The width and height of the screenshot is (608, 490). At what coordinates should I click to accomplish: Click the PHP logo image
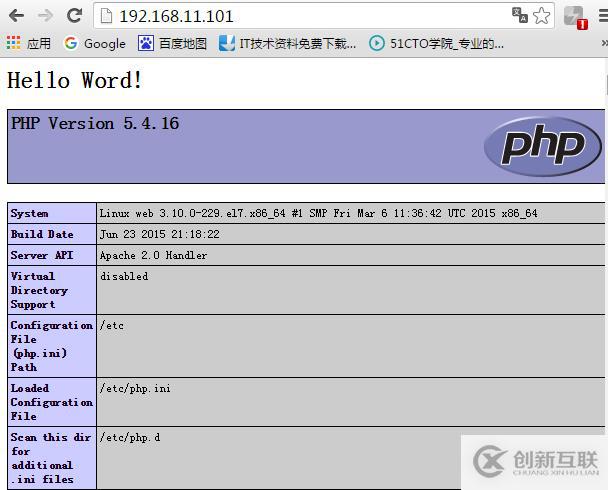coord(543,147)
